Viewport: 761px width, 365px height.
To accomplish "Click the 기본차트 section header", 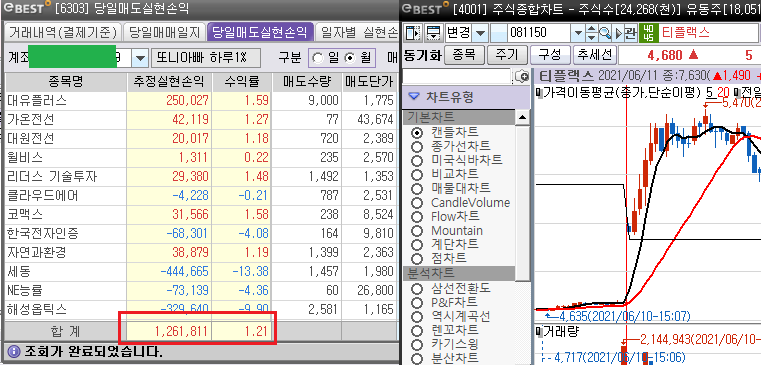I will point(458,117).
